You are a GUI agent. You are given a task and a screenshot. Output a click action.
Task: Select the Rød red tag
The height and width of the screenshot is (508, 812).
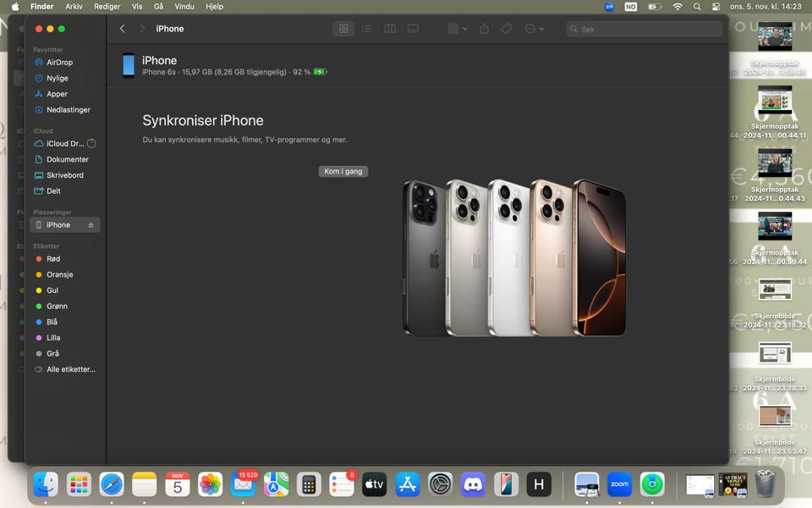pos(52,259)
